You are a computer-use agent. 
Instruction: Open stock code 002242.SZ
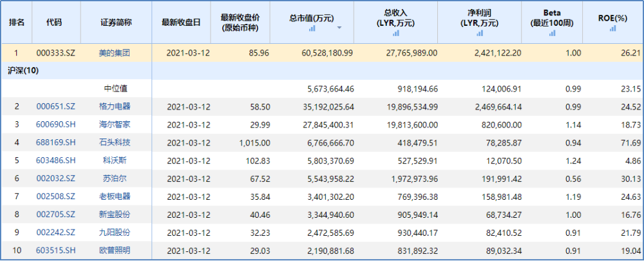[56, 233]
